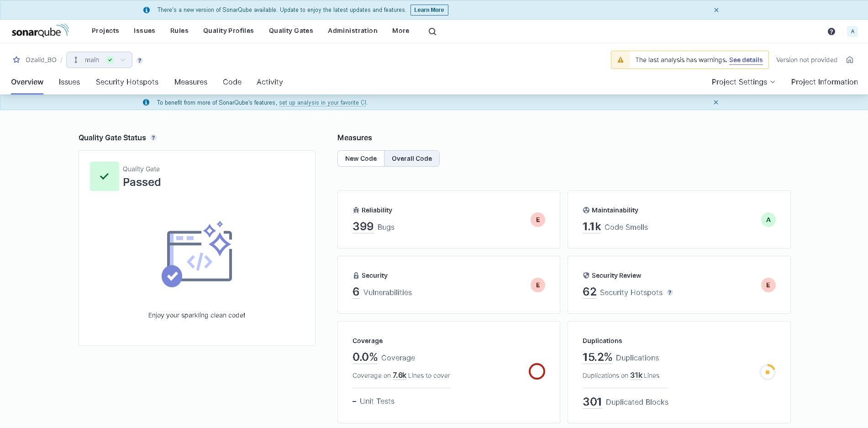Click the Reliability E rating badge

[x=537, y=220]
